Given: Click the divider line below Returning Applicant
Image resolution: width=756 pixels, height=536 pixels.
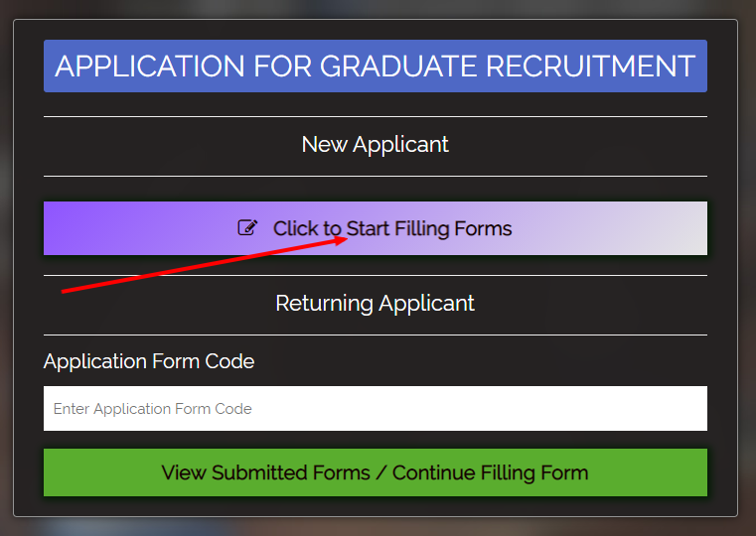Looking at the screenshot, I should [x=376, y=335].
